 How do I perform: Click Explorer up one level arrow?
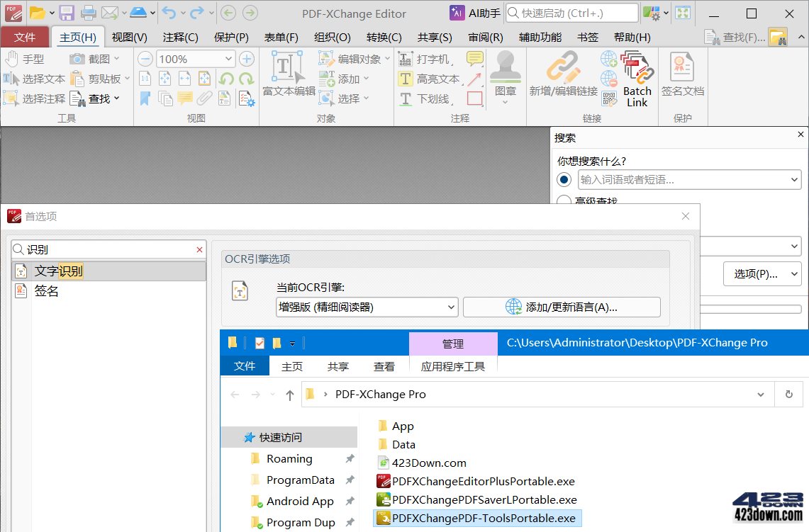290,395
